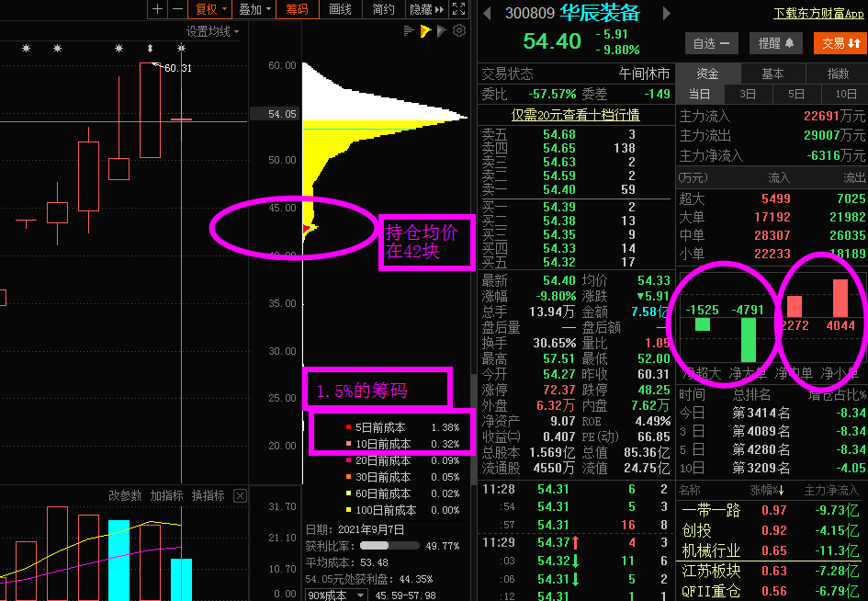Image resolution: width=868 pixels, height=601 pixels.
Task: Switch to 指数 tab
Action: tap(837, 74)
